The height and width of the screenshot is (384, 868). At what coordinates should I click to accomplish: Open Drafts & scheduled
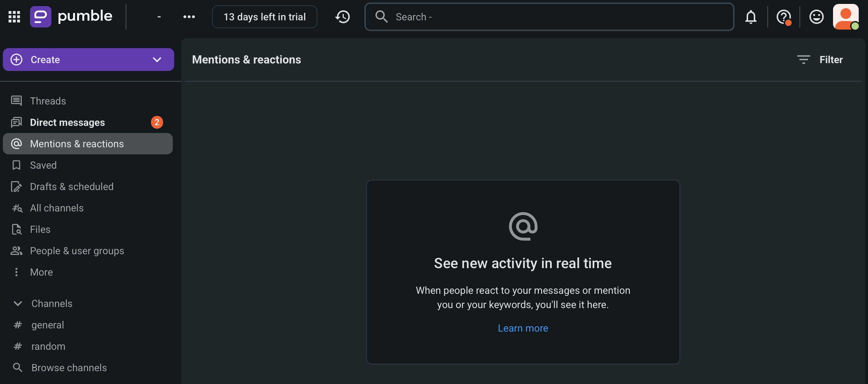point(71,186)
